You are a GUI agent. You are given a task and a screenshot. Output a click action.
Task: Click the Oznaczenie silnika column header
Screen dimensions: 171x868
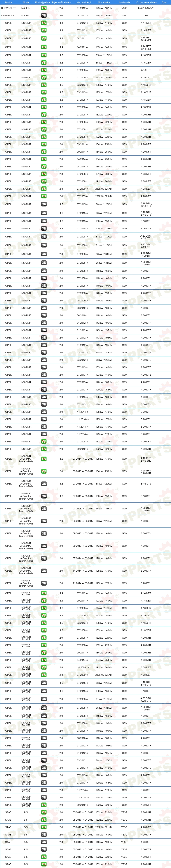pyautogui.click(x=146, y=2)
